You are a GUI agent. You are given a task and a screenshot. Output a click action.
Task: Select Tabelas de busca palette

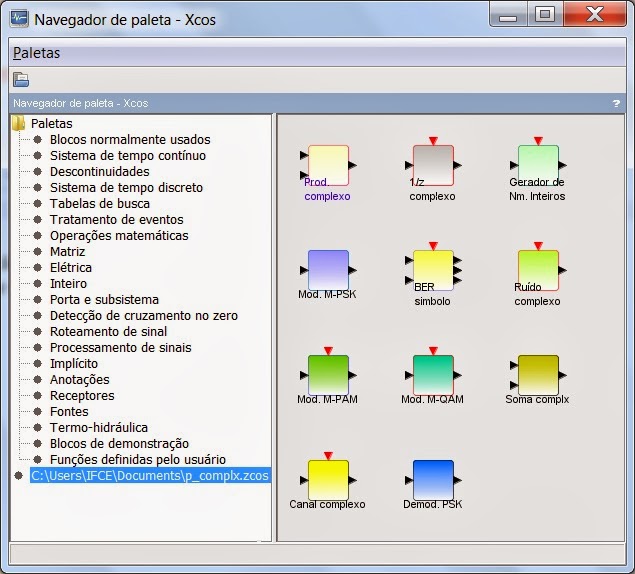(x=100, y=204)
